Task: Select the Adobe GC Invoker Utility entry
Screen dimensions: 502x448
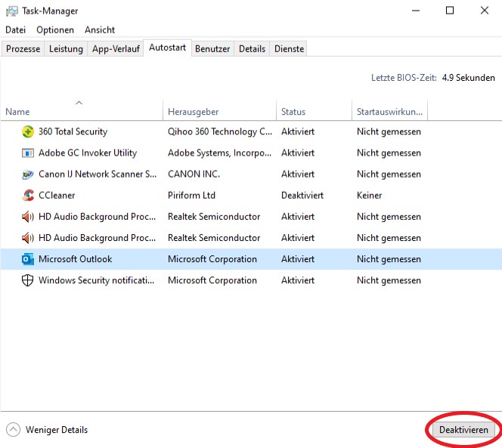Action: tap(88, 153)
